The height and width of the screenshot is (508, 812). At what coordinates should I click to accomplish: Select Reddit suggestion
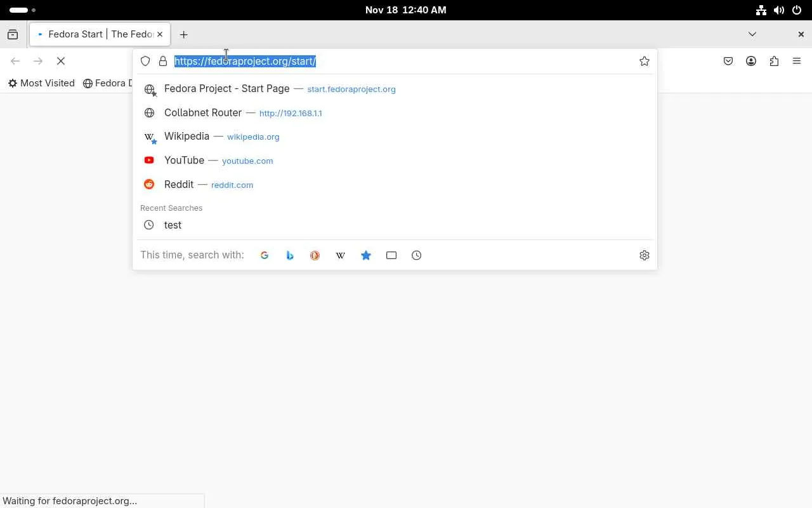395,185
